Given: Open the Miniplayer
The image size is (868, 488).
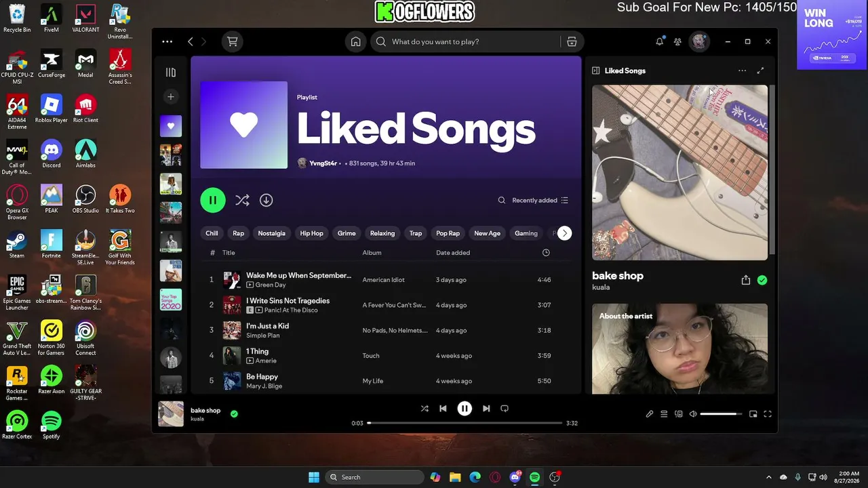Looking at the screenshot, I should (x=753, y=414).
